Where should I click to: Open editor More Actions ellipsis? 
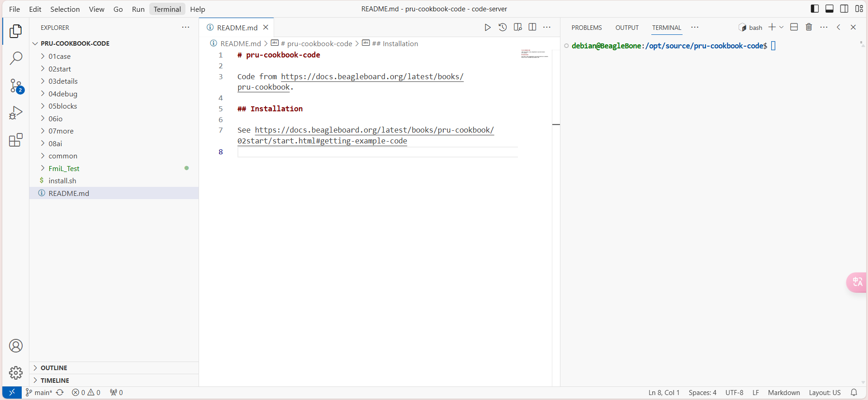pyautogui.click(x=547, y=28)
